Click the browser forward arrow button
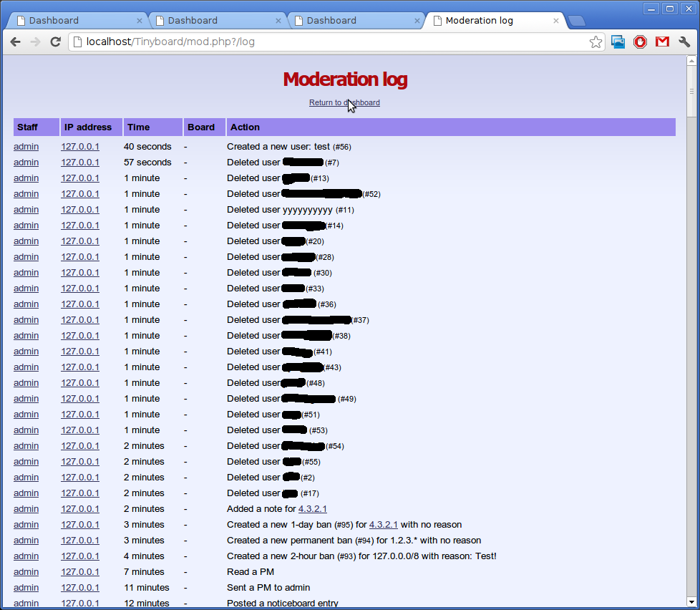 (35, 42)
